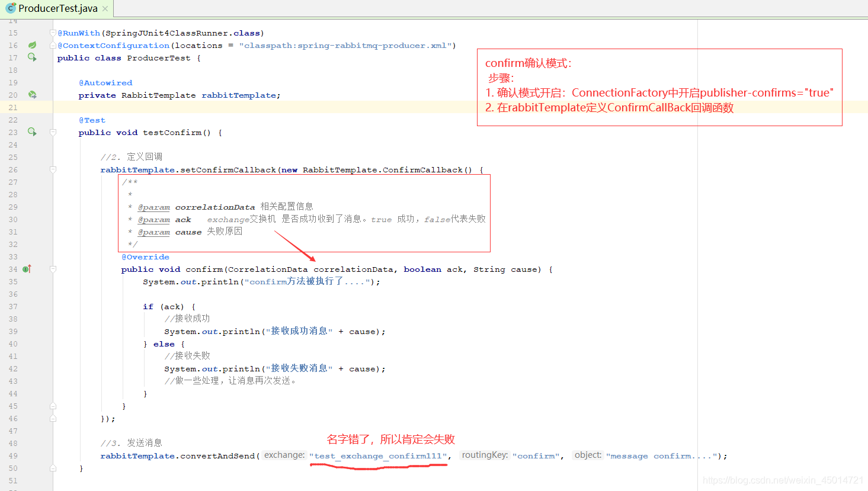
Task: Click the object: parameter hint
Action: [588, 455]
